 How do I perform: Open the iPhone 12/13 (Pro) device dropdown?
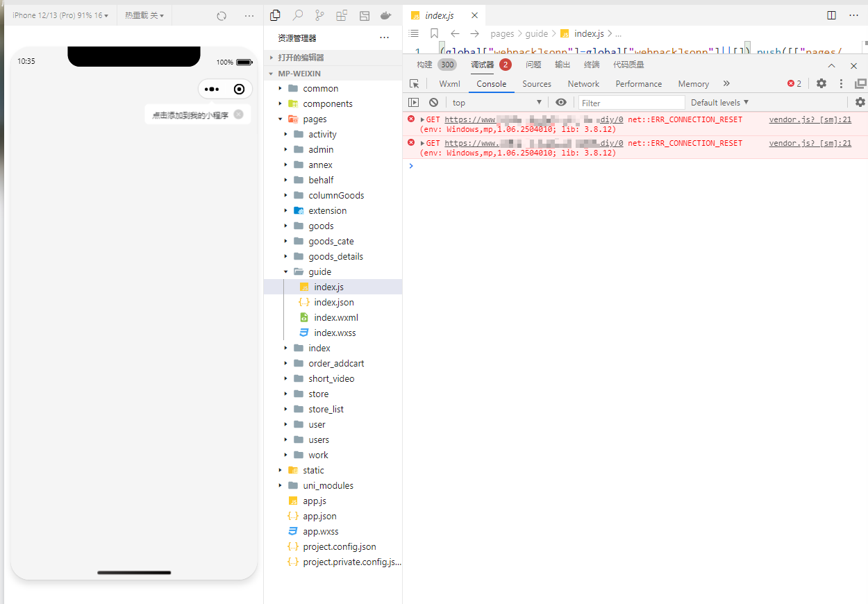click(x=60, y=15)
